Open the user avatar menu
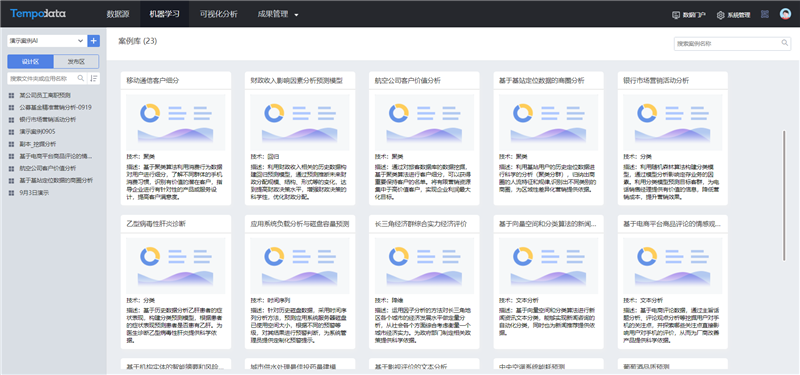Viewport: 800px width, 375px height. [x=785, y=14]
